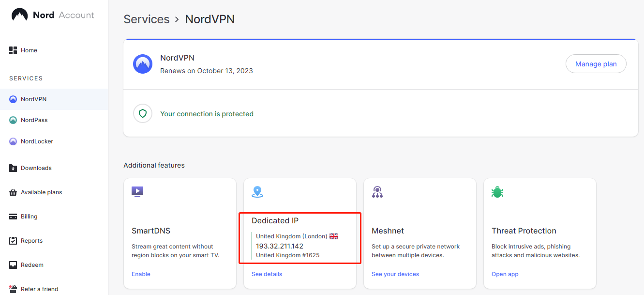Click the NordVPN breadcrumb title
Image resolution: width=644 pixels, height=295 pixels.
click(x=210, y=19)
